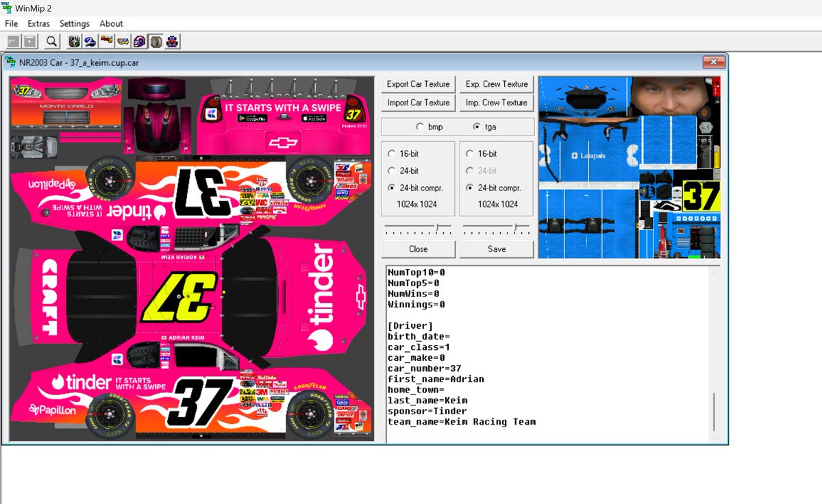Screen dimensions: 822x504
Task: Select the red race car toolbar icon
Action: [x=106, y=42]
